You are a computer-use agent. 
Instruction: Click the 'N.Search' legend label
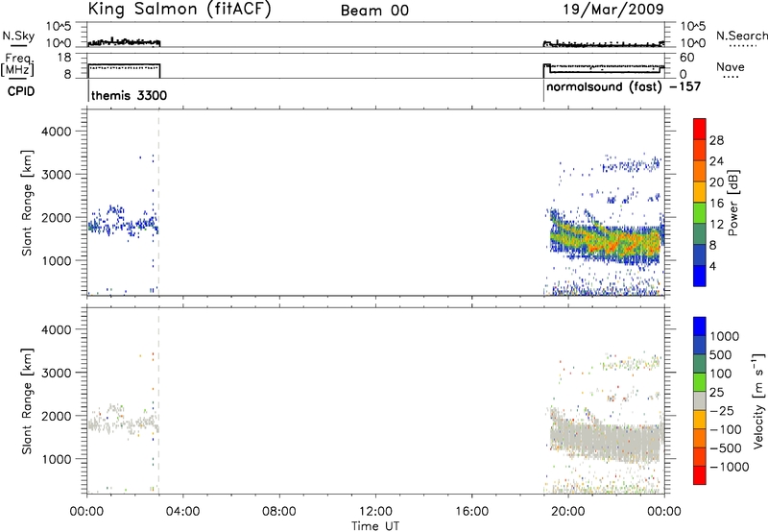(741, 36)
